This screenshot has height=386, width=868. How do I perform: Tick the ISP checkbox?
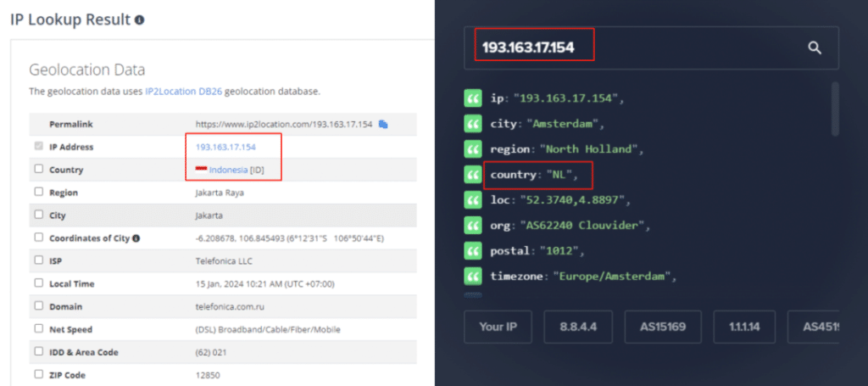point(39,260)
